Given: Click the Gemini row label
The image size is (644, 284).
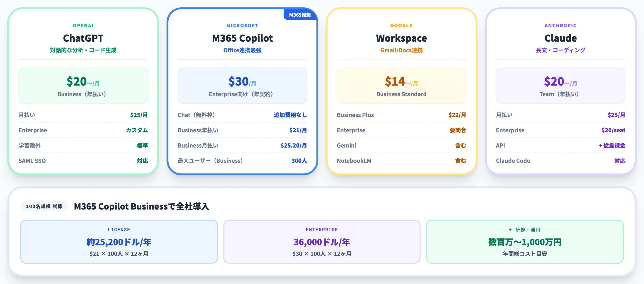Looking at the screenshot, I should pos(347,145).
